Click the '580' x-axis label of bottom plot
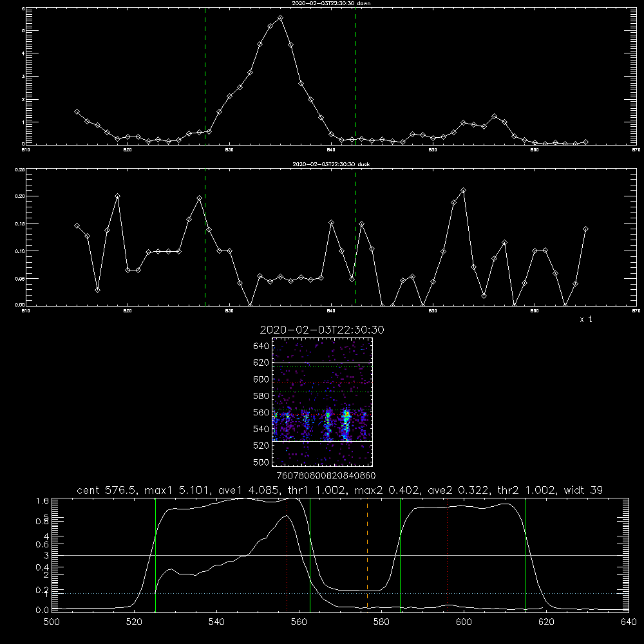644x644 pixels. pos(381,622)
